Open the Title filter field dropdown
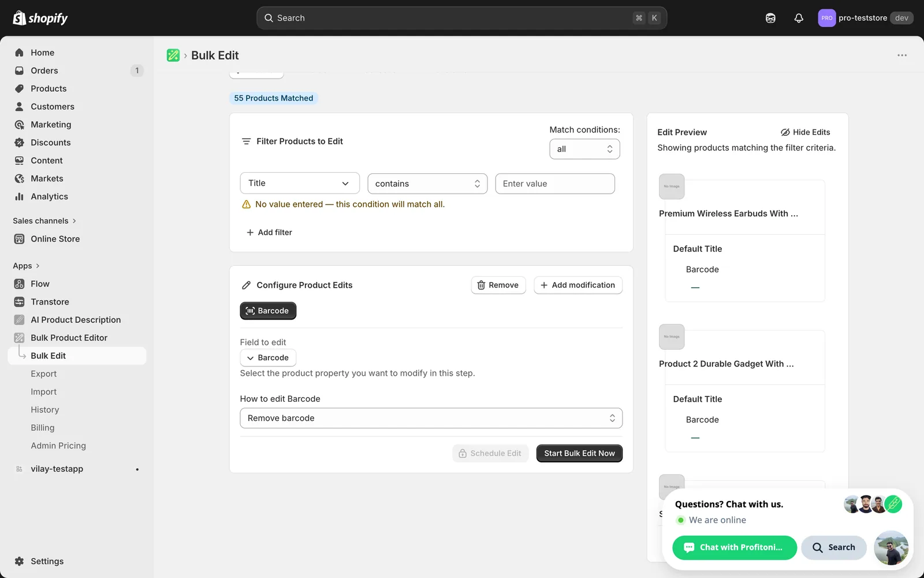Image resolution: width=924 pixels, height=578 pixels. coord(300,183)
